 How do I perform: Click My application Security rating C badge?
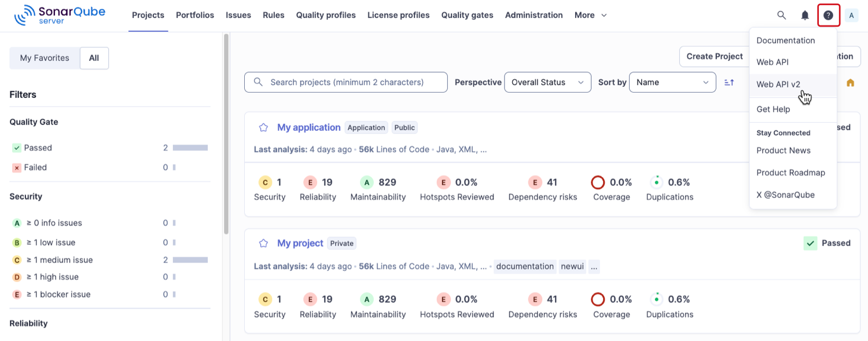[x=265, y=182]
